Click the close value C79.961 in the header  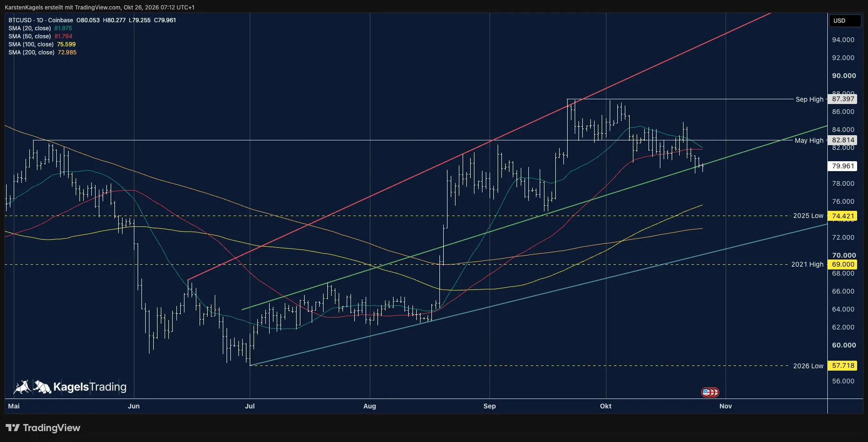(165, 20)
